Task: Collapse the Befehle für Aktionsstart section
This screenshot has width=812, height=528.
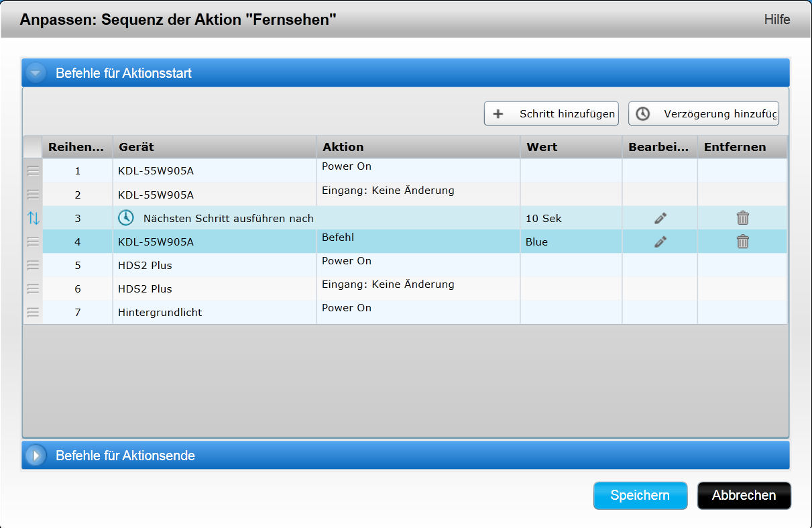Action: pos(36,72)
